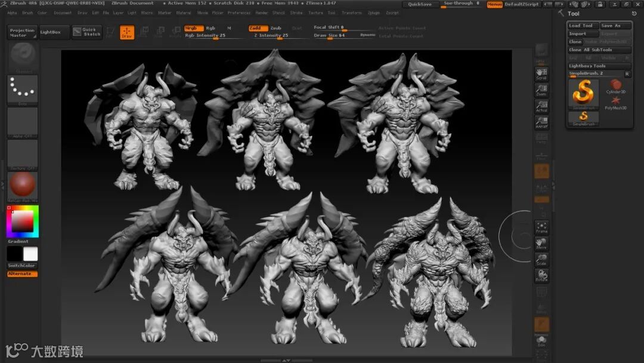Select the Cylinder3D tool
The height and width of the screenshot is (363, 644).
(x=615, y=87)
